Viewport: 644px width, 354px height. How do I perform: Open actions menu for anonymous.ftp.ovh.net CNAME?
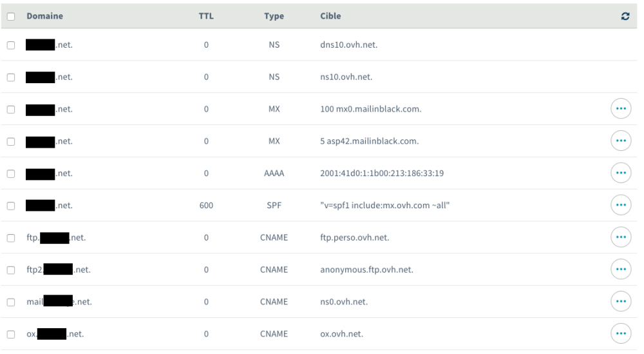620,270
